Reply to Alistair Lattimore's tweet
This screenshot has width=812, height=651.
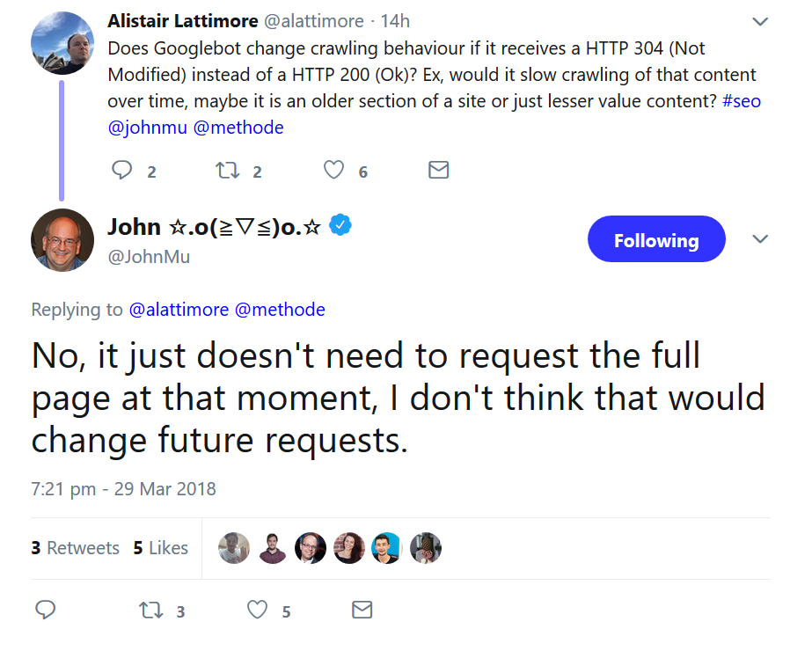point(122,171)
